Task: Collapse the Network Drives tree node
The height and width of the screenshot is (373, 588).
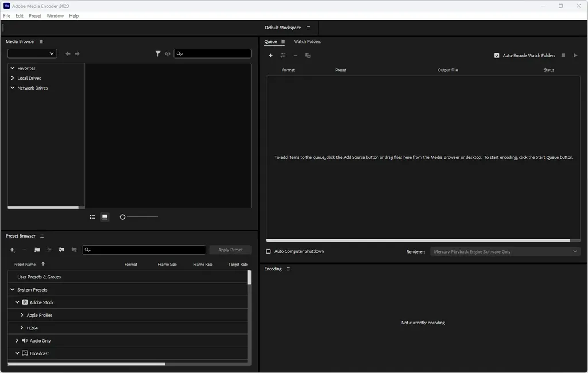Action: coord(13,88)
